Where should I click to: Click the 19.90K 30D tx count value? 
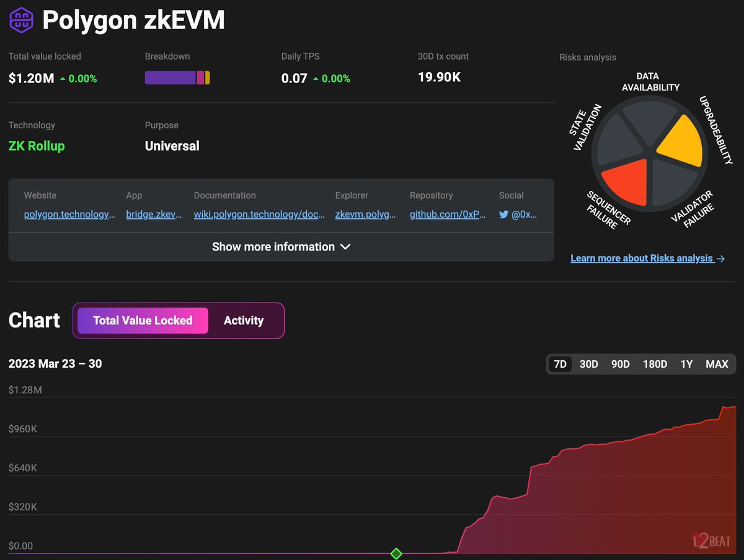click(439, 78)
